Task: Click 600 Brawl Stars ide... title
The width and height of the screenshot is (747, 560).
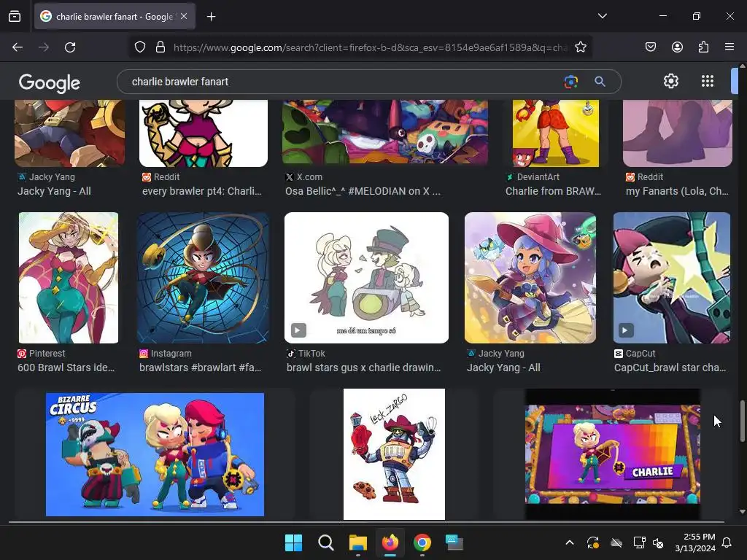Action: [x=66, y=367]
